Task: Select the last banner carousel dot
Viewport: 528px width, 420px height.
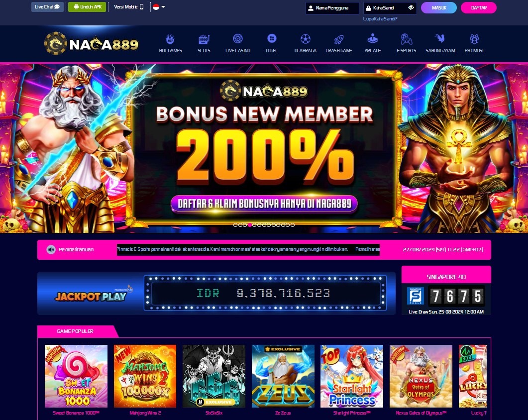Action: tap(293, 225)
